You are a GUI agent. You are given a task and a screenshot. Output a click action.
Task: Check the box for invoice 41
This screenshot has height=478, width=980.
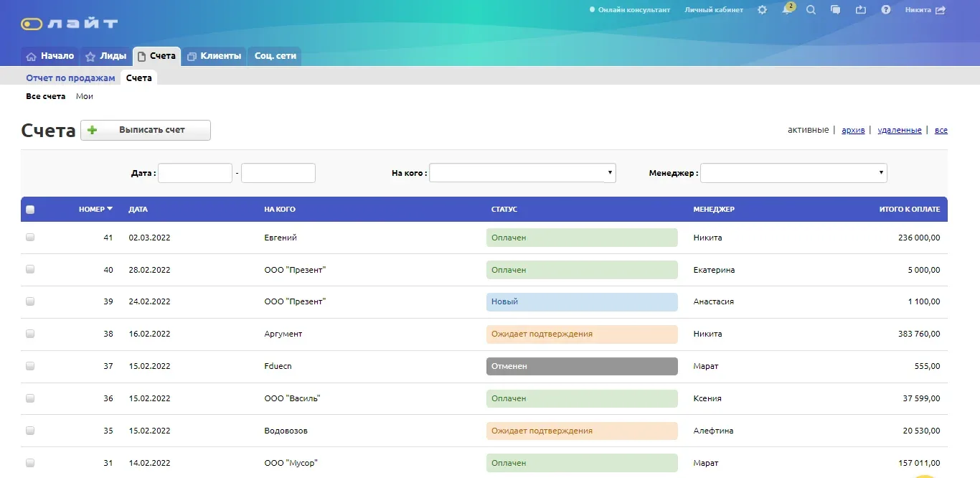[x=30, y=237]
